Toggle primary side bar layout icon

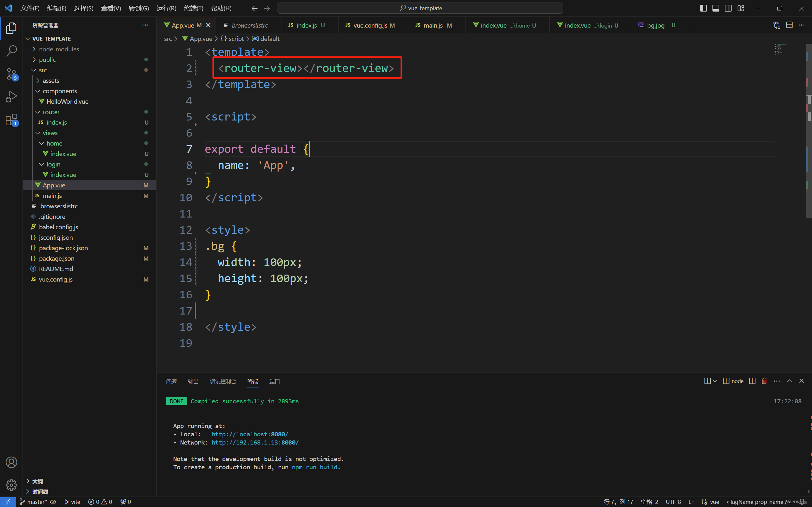pyautogui.click(x=703, y=8)
